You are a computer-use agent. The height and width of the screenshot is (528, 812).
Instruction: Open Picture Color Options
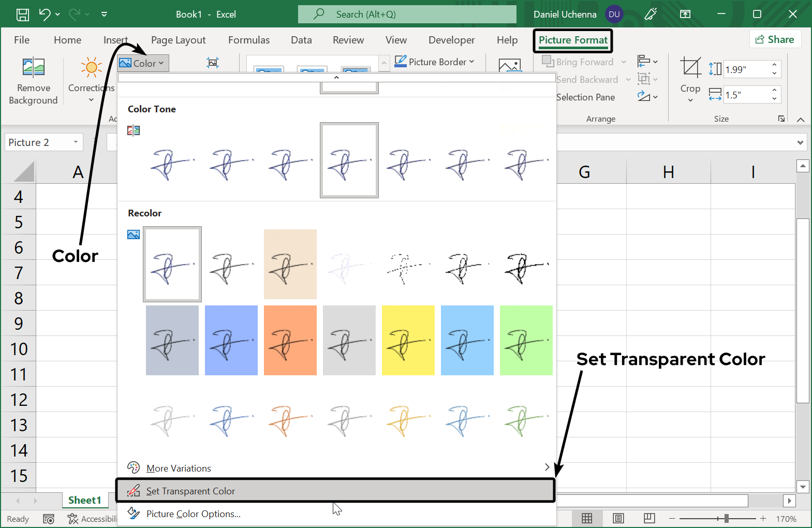point(193,514)
